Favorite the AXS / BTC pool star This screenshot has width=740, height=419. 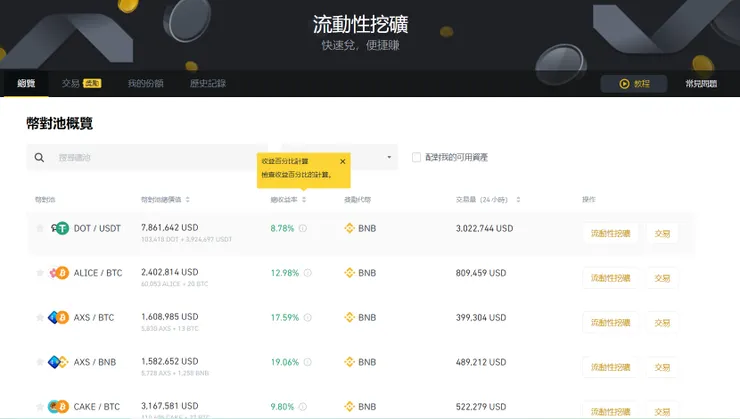[40, 318]
